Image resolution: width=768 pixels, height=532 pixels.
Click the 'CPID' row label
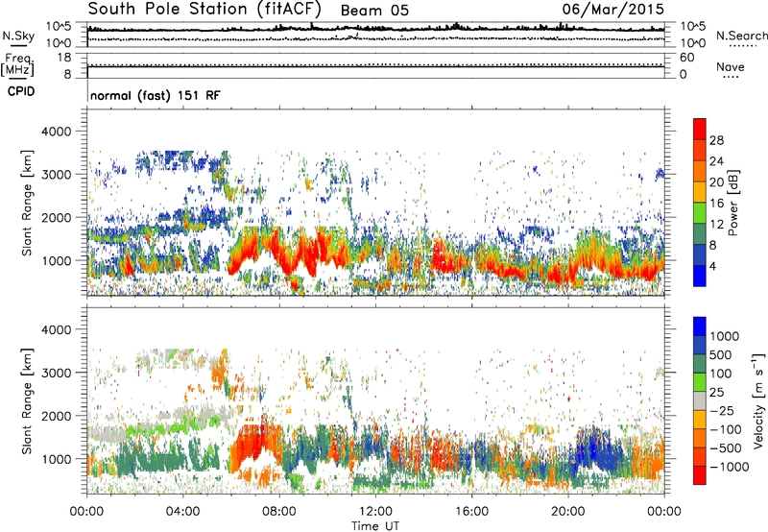point(21,91)
